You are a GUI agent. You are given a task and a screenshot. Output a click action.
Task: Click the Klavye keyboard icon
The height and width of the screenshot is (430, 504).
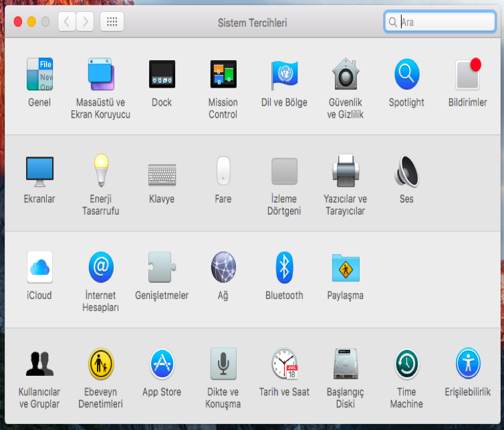click(x=162, y=173)
